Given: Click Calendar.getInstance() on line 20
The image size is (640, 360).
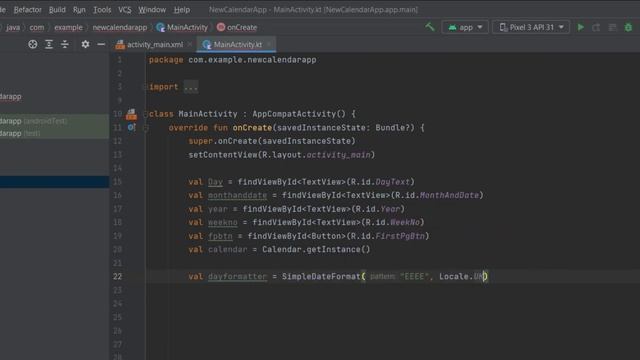Looking at the screenshot, I should (316, 249).
